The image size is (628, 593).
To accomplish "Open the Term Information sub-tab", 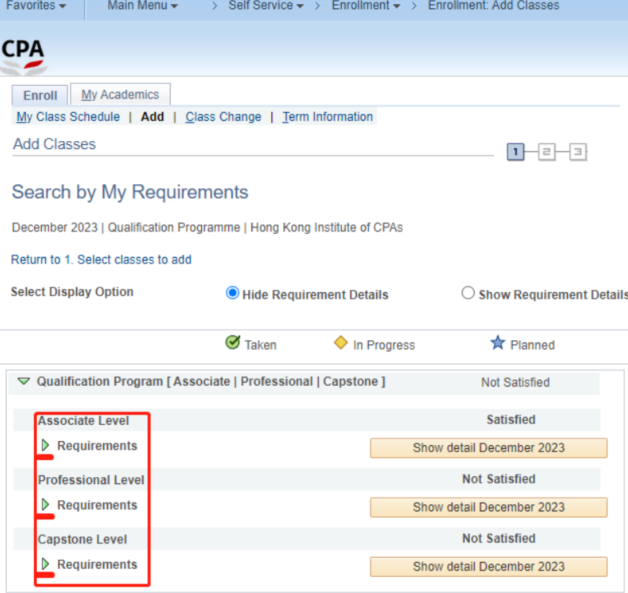I will tap(328, 117).
